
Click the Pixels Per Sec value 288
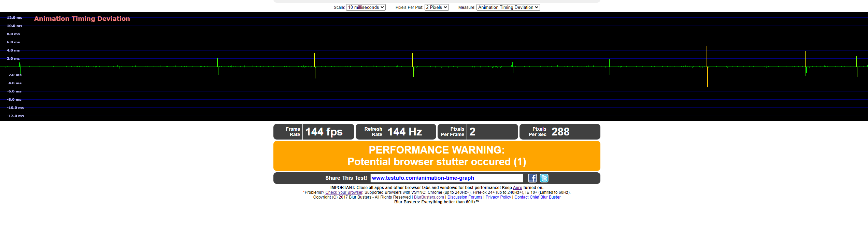560,132
